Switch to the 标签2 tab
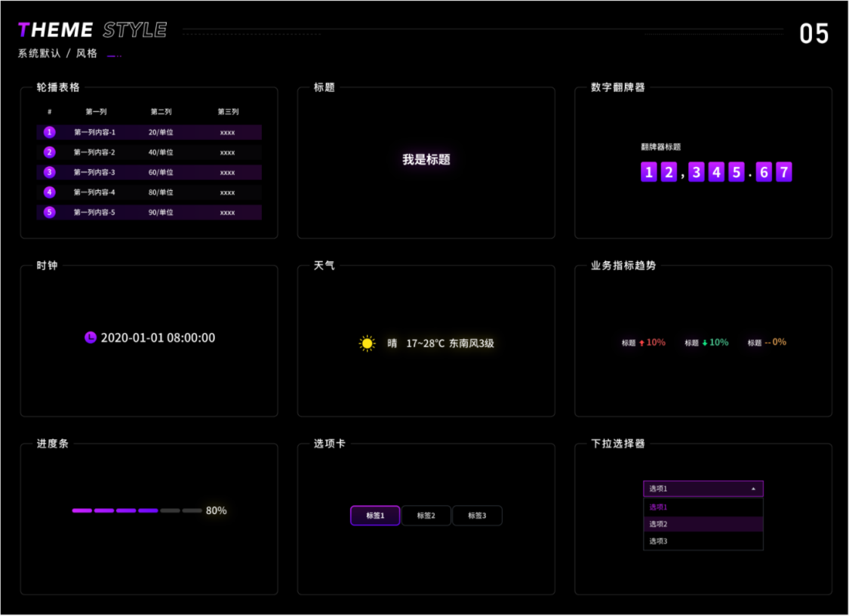This screenshot has width=849, height=616. tap(426, 516)
